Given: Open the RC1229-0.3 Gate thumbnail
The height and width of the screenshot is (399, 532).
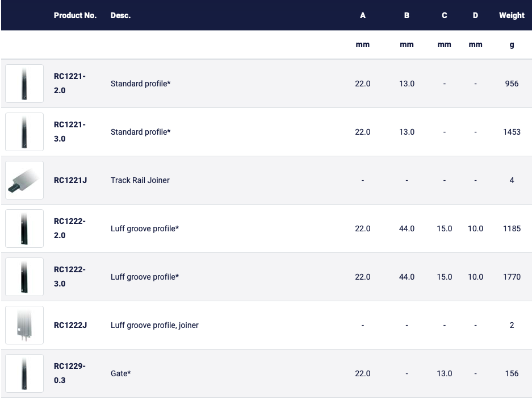Looking at the screenshot, I should click(24, 373).
